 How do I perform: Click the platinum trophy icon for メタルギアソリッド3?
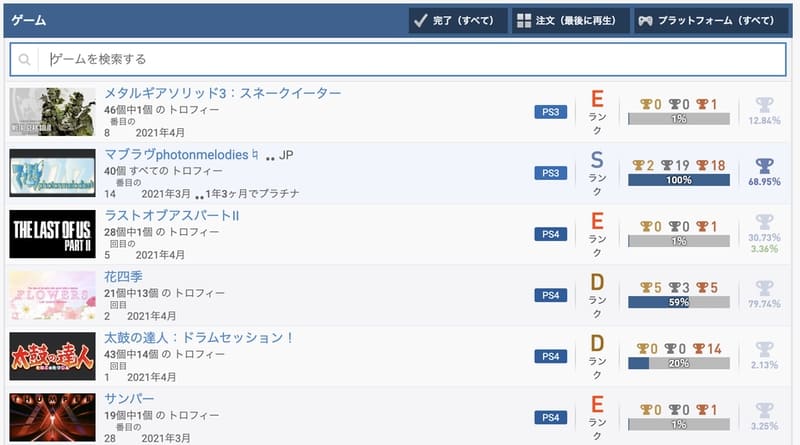(x=764, y=104)
